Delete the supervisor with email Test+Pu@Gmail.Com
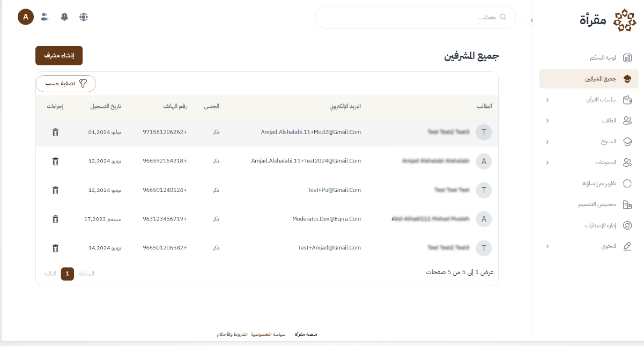This screenshot has width=644, height=346. [x=55, y=190]
